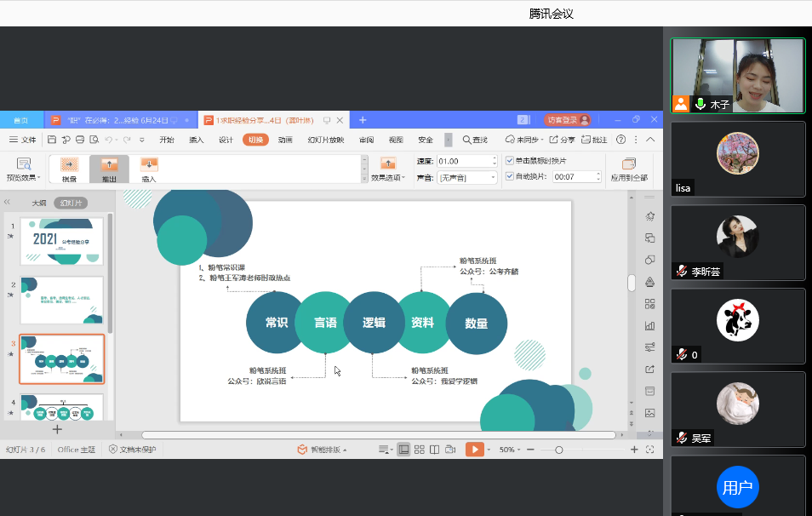Click the save icon in quick toolbar
812x516 pixels.
(53, 140)
